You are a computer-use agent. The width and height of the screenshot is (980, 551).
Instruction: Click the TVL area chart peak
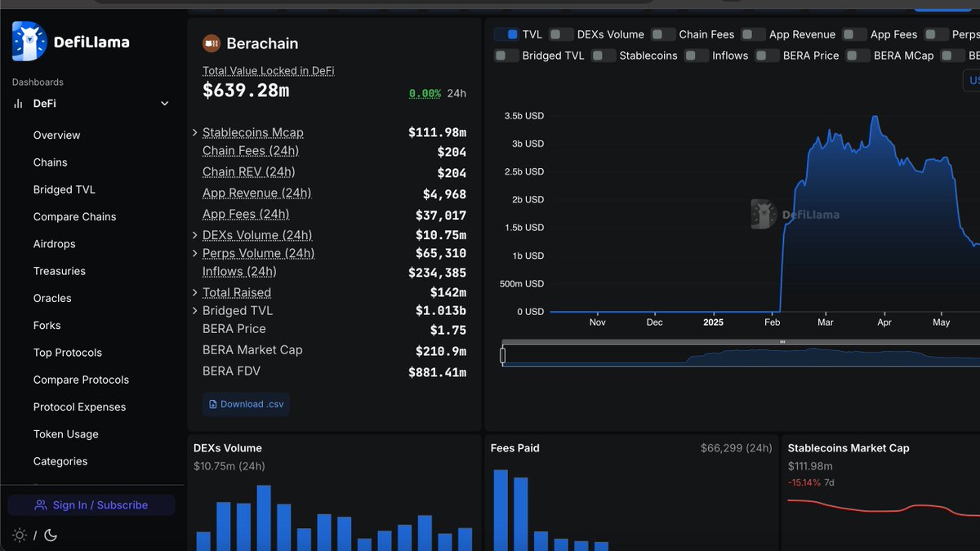click(x=875, y=118)
